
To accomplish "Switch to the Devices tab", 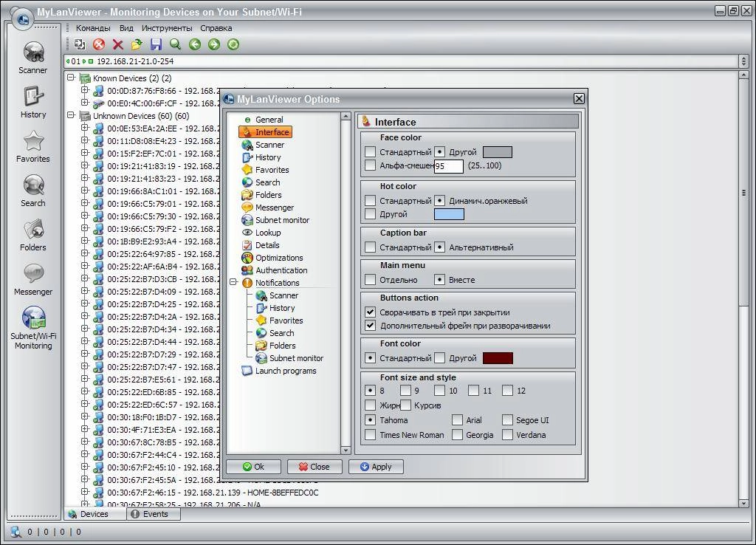I will (x=95, y=514).
